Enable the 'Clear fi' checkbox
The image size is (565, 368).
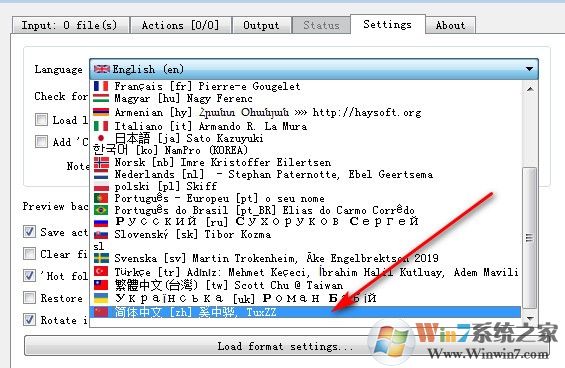click(x=29, y=254)
